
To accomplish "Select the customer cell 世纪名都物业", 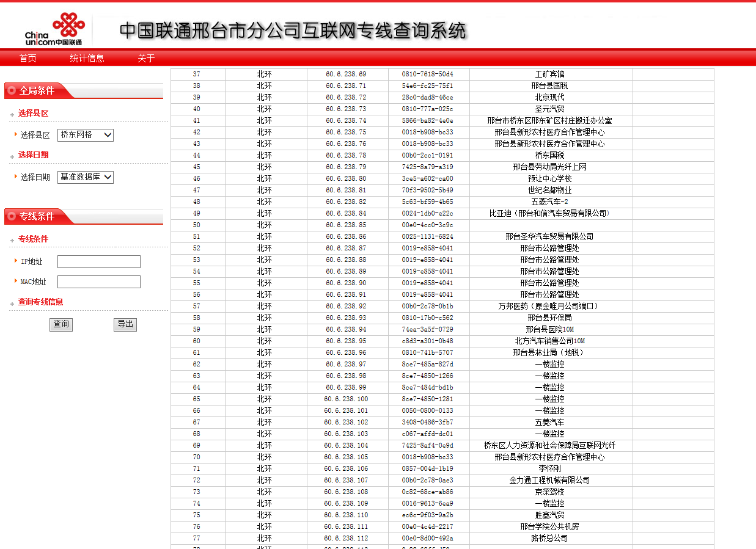I will (x=551, y=190).
